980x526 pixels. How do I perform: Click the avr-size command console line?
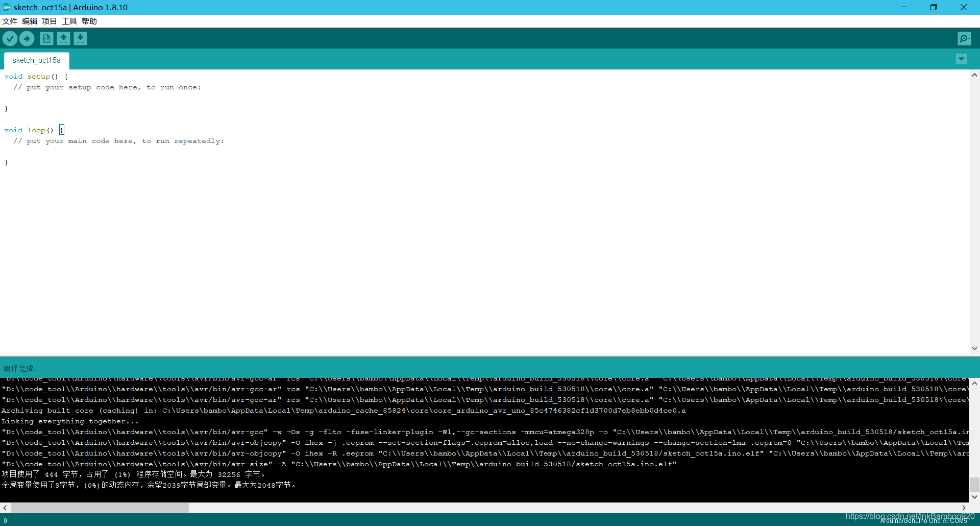pos(338,464)
